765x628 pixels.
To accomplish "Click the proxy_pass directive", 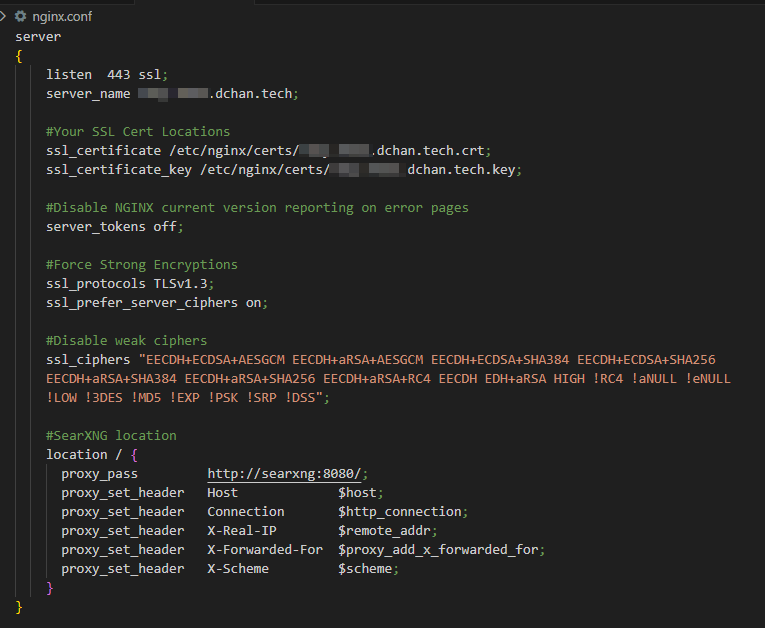I will pos(100,474).
